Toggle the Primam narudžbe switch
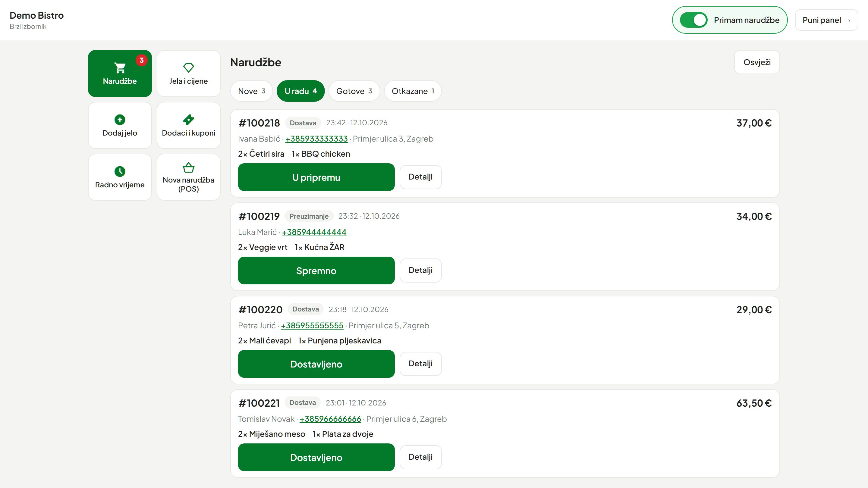The image size is (868, 488). coord(693,20)
